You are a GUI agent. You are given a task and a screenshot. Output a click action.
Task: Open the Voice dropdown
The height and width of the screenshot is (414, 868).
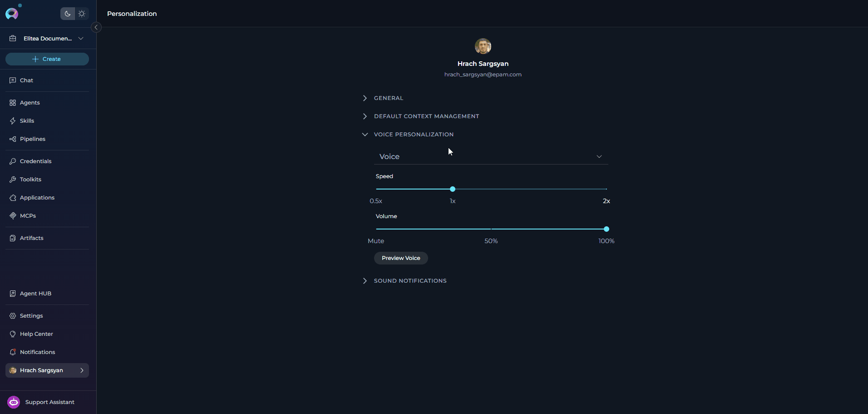[x=491, y=156]
